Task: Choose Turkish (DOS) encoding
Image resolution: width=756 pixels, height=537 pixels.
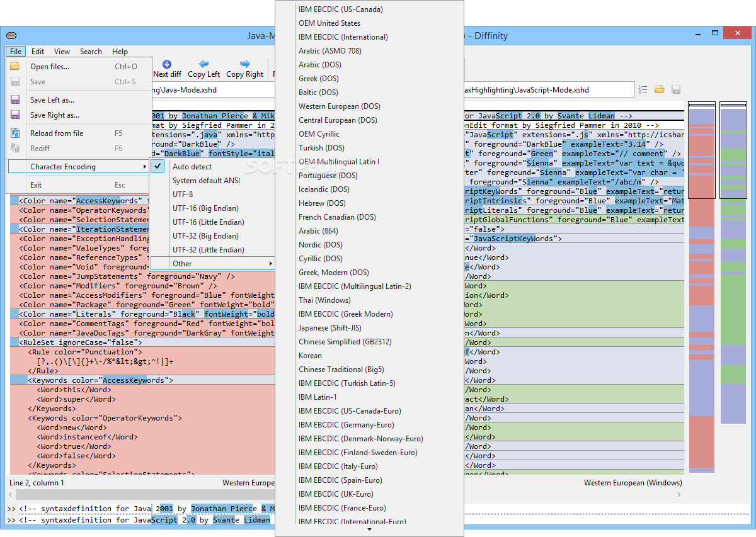Action: coord(369,148)
